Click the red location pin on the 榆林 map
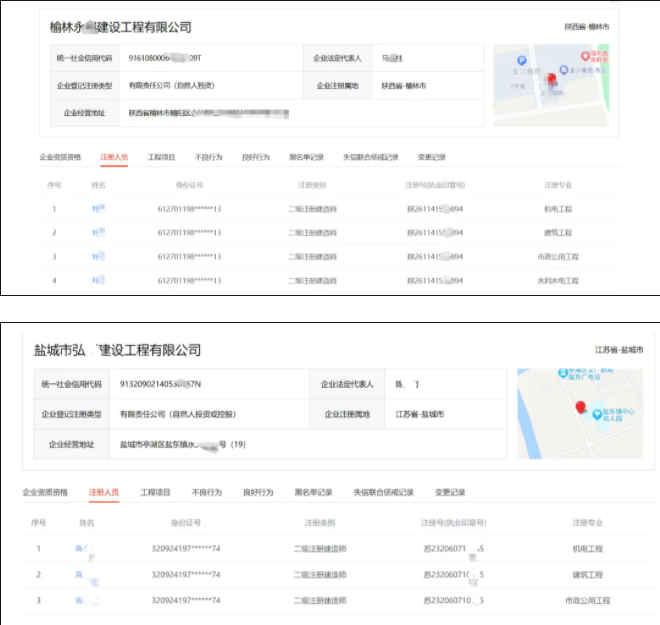 pyautogui.click(x=549, y=78)
